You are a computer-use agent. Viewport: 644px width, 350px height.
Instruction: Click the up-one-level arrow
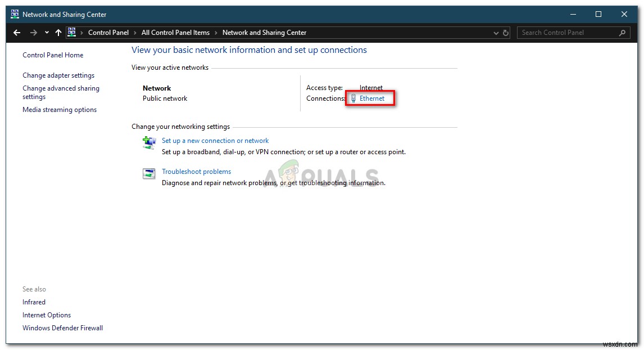(58, 32)
